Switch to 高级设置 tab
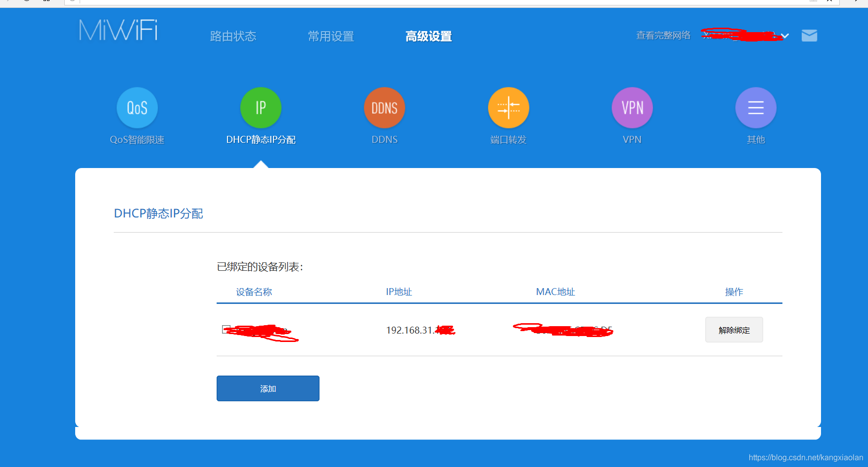Viewport: 868px width, 467px height. click(429, 36)
